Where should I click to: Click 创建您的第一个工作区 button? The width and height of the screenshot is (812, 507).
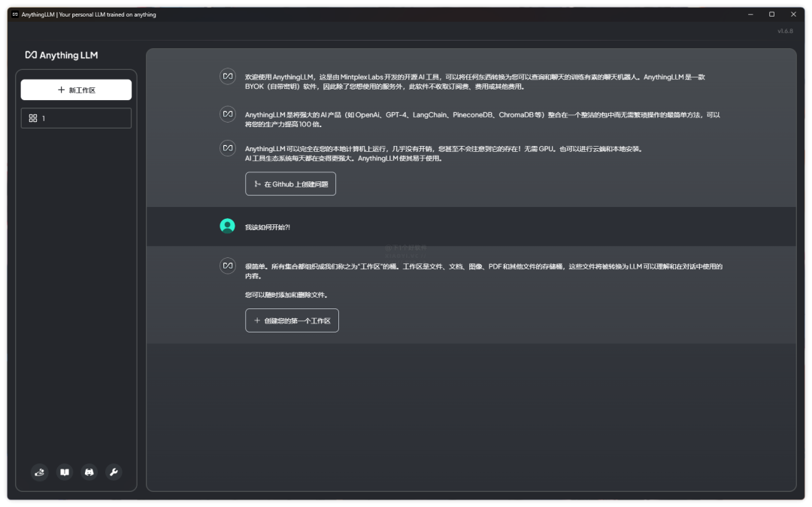(x=292, y=320)
